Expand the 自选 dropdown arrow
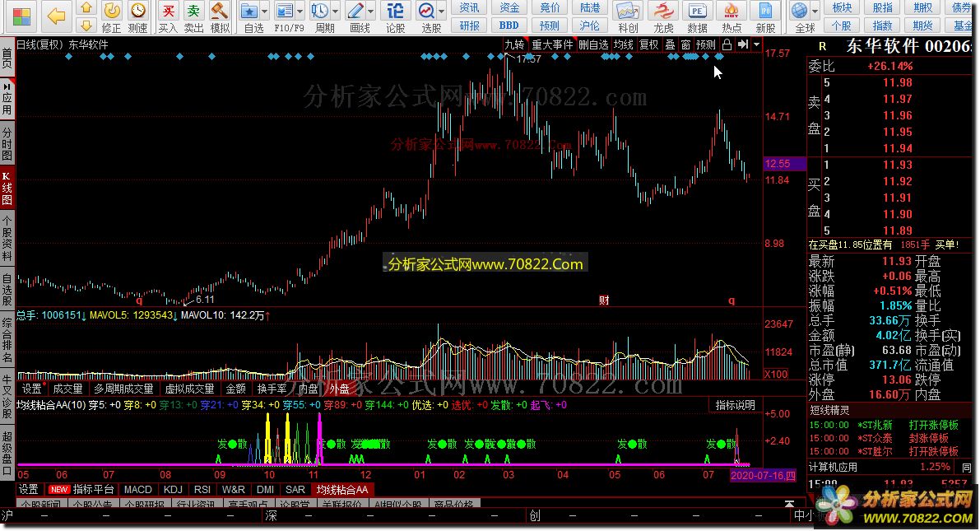Viewport: 980px width, 531px height. (264, 12)
